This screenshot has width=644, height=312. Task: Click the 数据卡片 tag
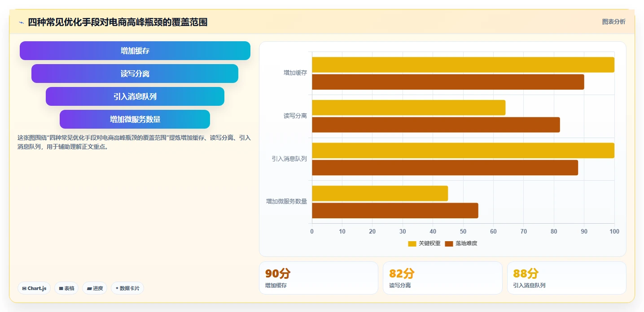coord(127,288)
